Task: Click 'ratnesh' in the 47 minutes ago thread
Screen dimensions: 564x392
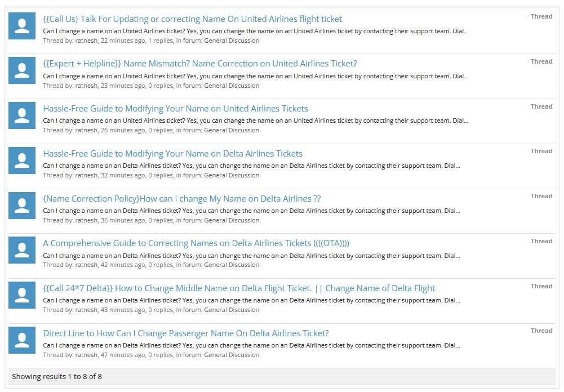Action: (x=86, y=355)
